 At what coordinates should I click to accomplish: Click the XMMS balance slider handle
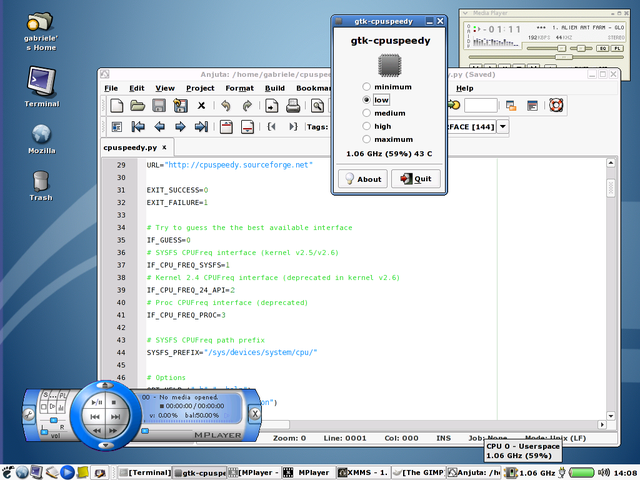coord(581,49)
